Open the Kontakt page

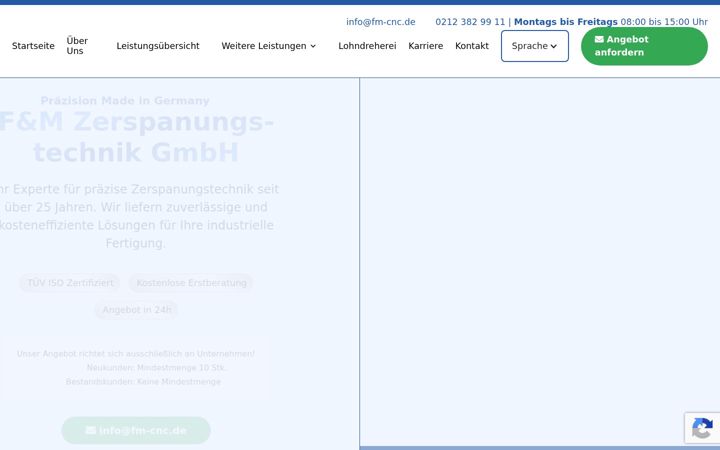tap(472, 46)
